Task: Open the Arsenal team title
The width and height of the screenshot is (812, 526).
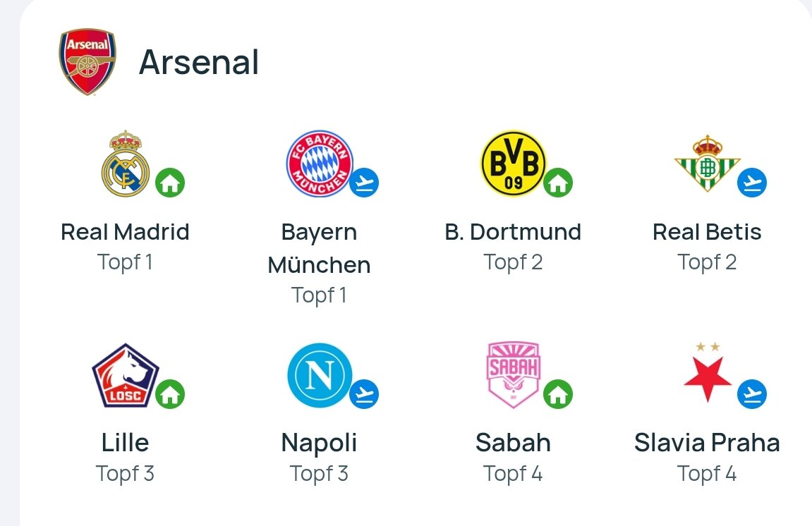Action: (199, 62)
